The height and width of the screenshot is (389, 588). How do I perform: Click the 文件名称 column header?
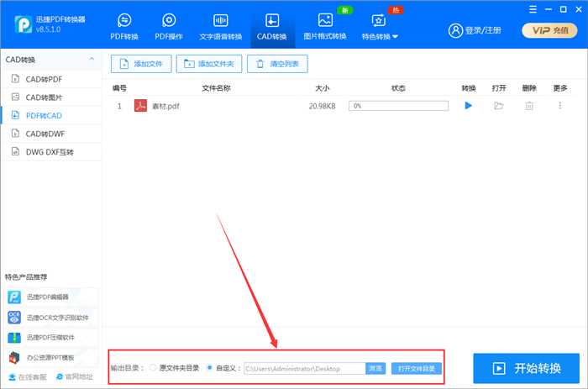click(216, 88)
